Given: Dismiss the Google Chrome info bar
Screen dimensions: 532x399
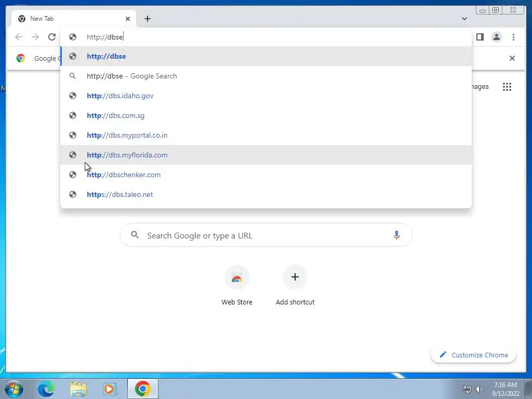Looking at the screenshot, I should coord(512,58).
